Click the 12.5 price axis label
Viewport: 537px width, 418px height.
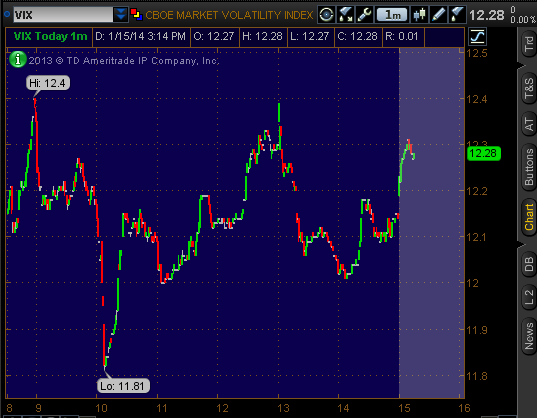[477, 53]
